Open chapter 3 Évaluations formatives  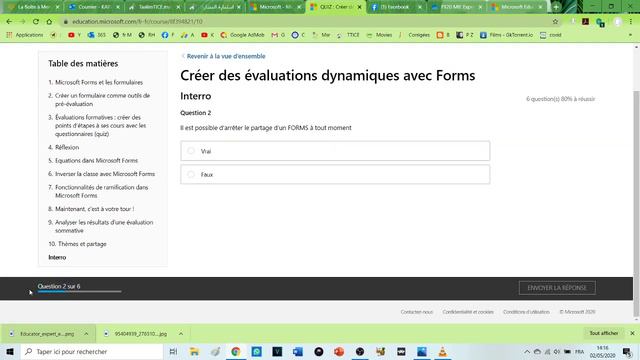tap(100, 125)
